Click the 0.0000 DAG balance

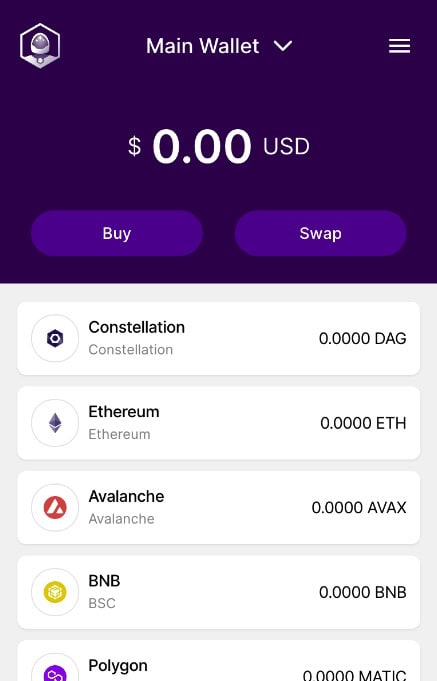pyautogui.click(x=362, y=338)
